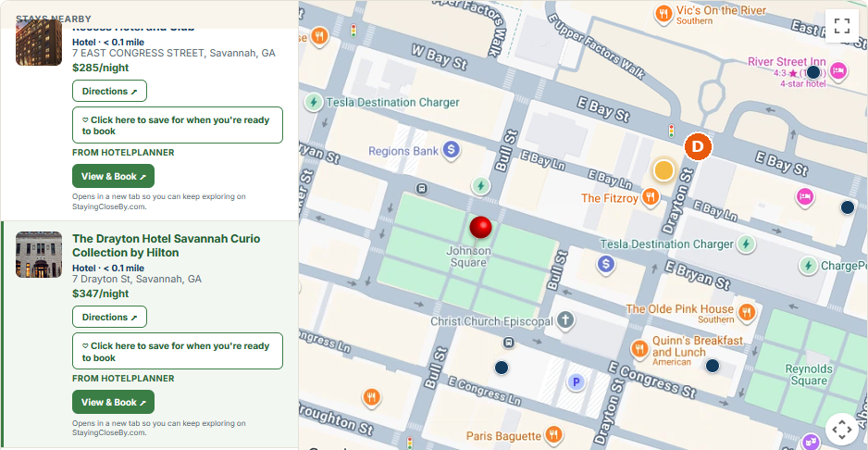Viewport: 868px width, 450px height.
Task: Open The Drayton Hotel Savannah title link
Action: pyautogui.click(x=166, y=245)
